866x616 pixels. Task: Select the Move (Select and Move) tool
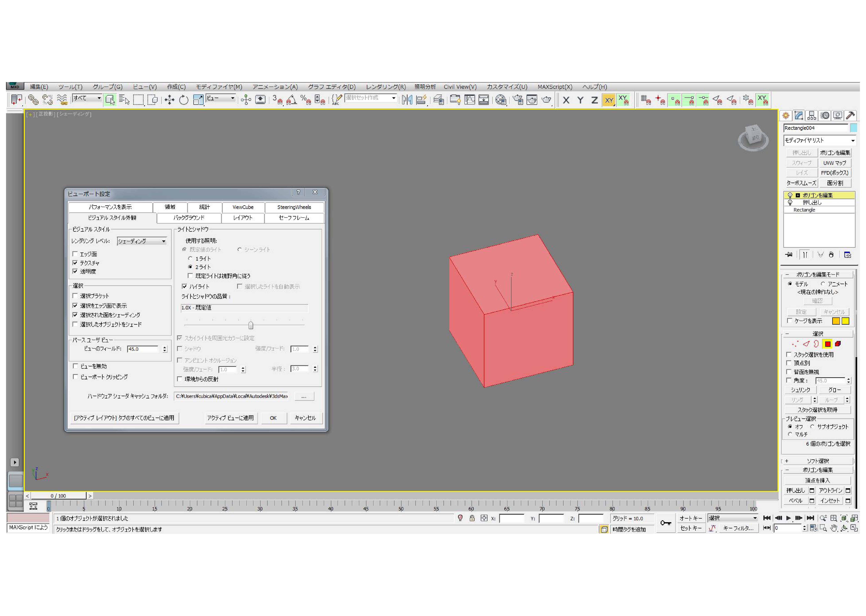click(169, 100)
